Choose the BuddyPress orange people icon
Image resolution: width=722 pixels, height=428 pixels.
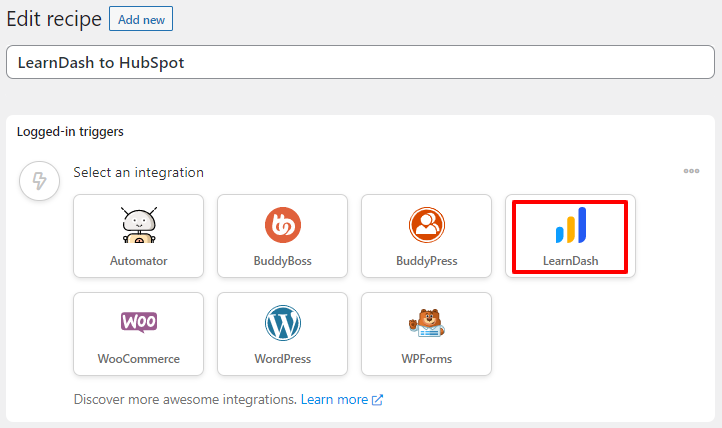[427, 225]
